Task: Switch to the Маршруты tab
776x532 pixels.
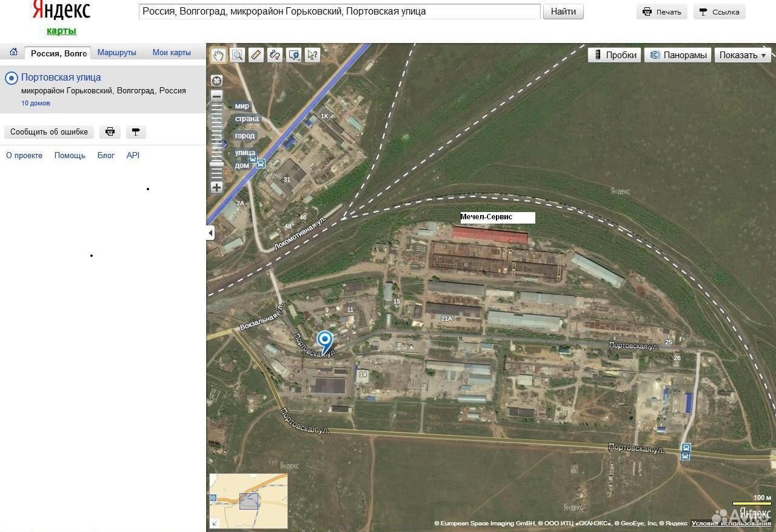Action: tap(116, 53)
